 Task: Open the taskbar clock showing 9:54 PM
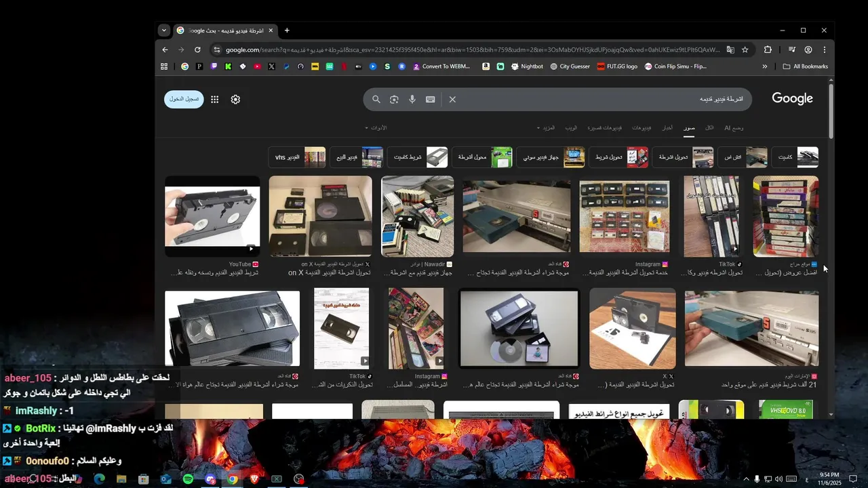coord(829,479)
